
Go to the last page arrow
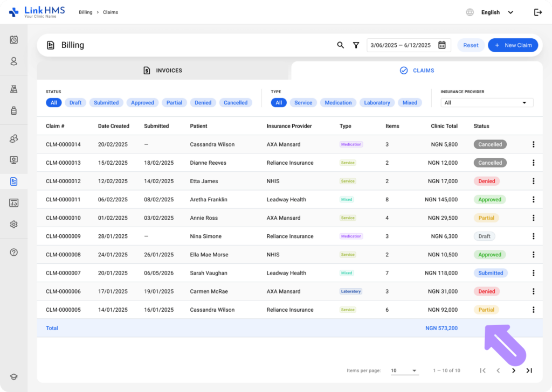coord(529,370)
